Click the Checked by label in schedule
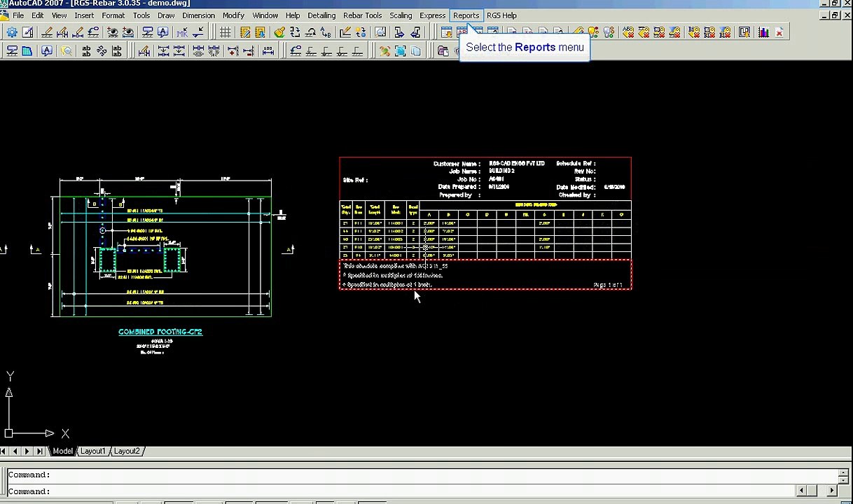853x504 pixels. [x=577, y=195]
